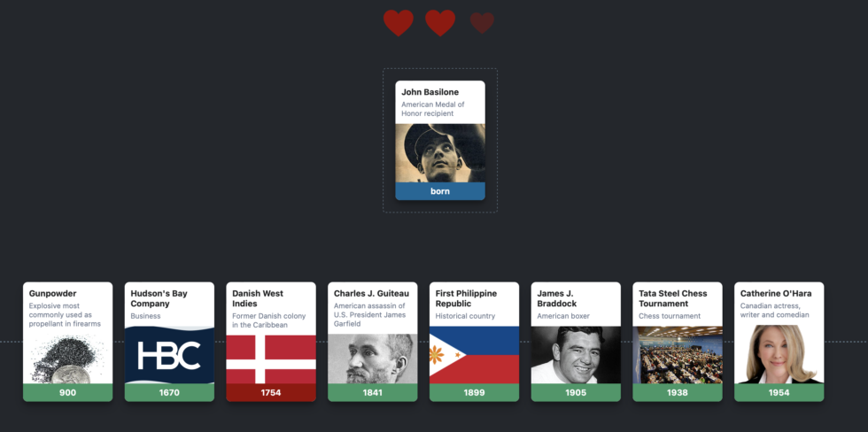
Task: Click the faded third heart icon
Action: (482, 23)
